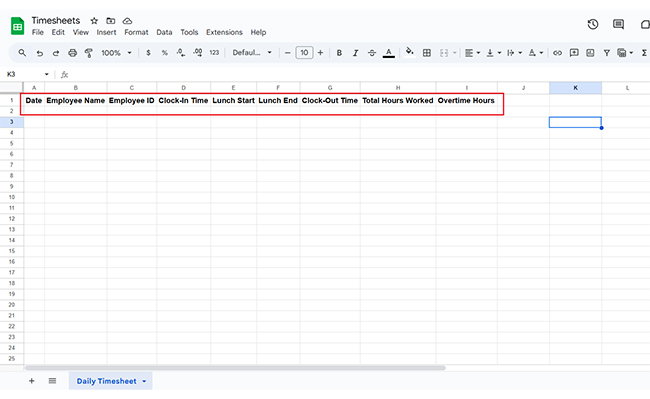The image size is (650, 399).
Task: Open comments panel icon
Action: 618,24
